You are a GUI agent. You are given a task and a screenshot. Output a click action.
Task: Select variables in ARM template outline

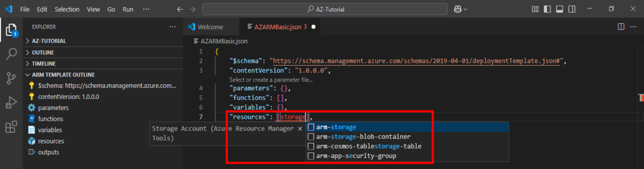(x=103, y=130)
